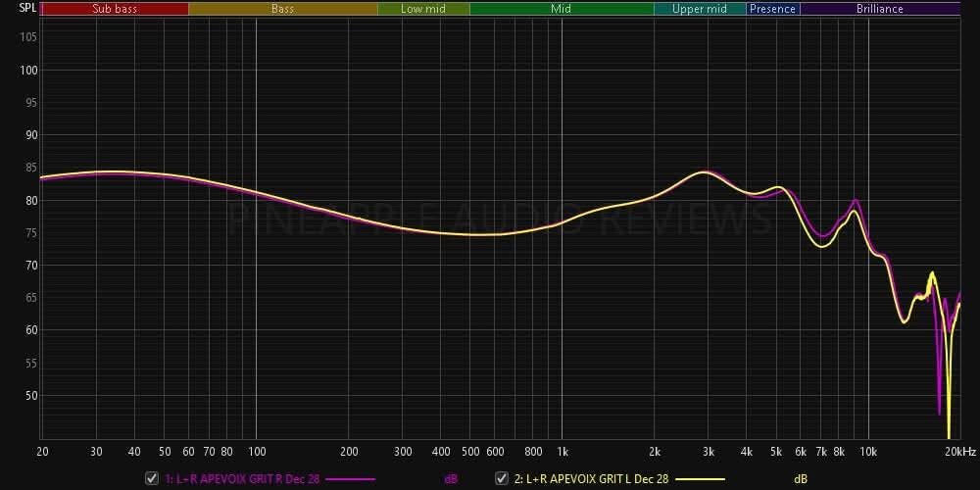Click the Brilliance band label

coord(879,9)
